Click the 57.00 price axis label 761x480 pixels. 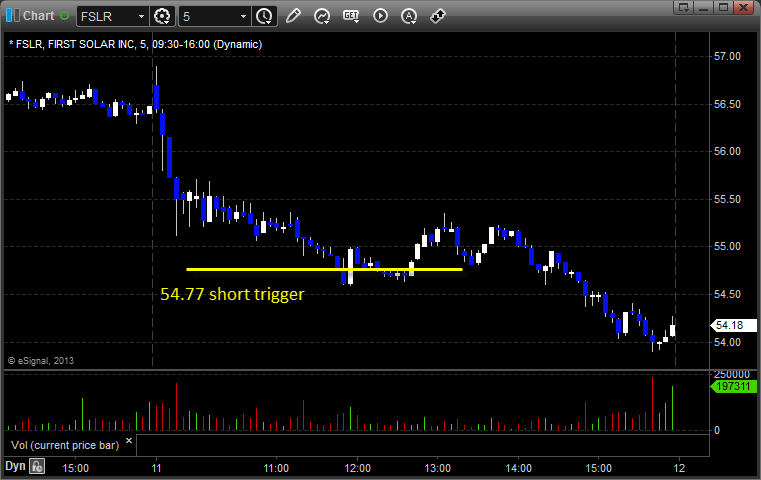(x=727, y=56)
